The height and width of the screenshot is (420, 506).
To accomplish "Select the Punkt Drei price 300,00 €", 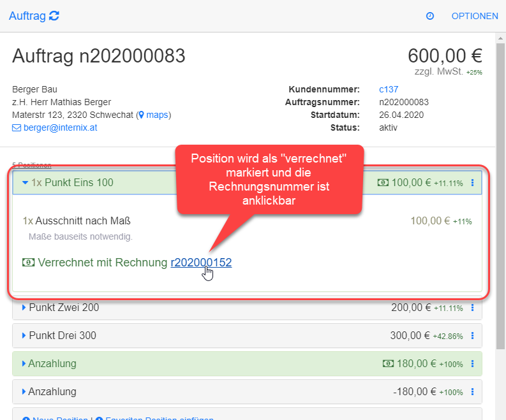I will (410, 335).
